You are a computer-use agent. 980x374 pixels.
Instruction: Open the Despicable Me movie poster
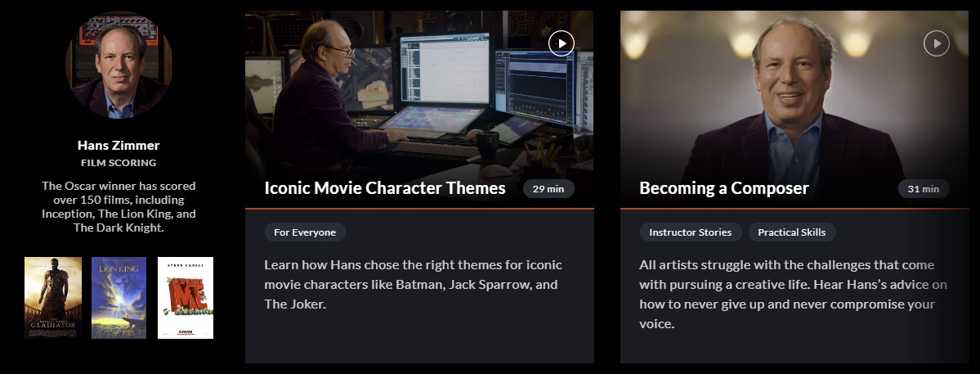pyautogui.click(x=185, y=298)
